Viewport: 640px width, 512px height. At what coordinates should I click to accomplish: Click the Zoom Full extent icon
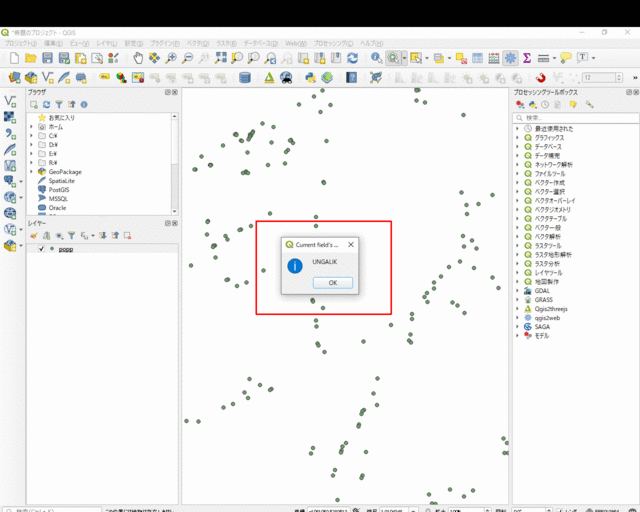pyautogui.click(x=220, y=58)
